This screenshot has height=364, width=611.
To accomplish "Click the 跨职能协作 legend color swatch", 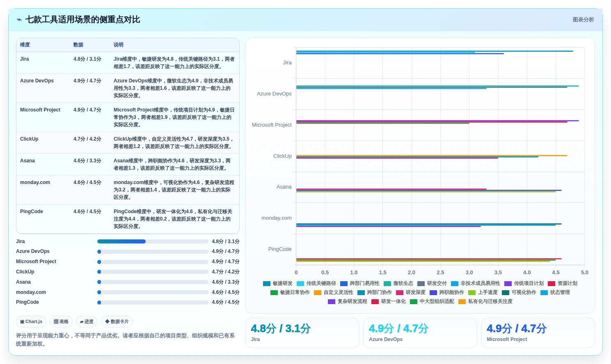I will pos(433,293).
